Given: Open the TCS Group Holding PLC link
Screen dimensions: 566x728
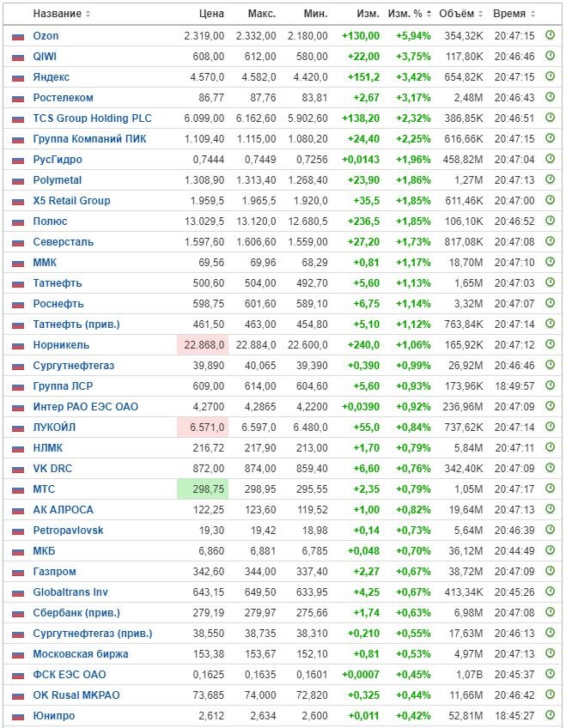Looking at the screenshot, I should click(93, 118).
